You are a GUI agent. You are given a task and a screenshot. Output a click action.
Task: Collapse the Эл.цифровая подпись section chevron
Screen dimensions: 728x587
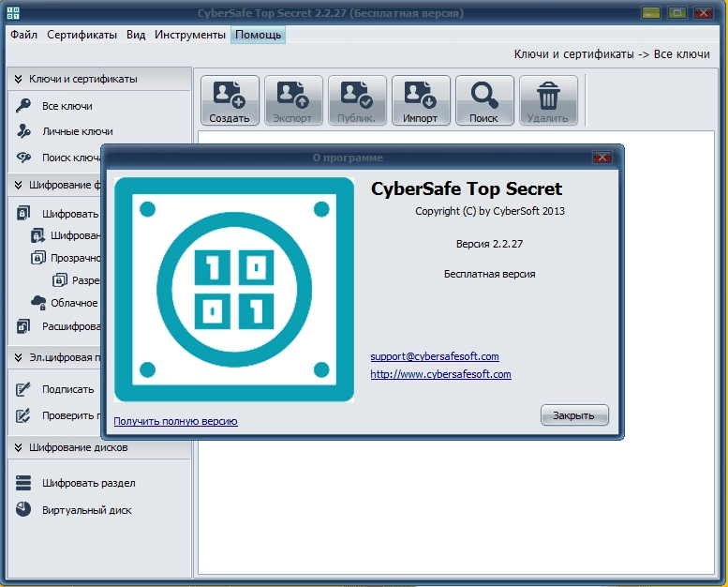(18, 357)
